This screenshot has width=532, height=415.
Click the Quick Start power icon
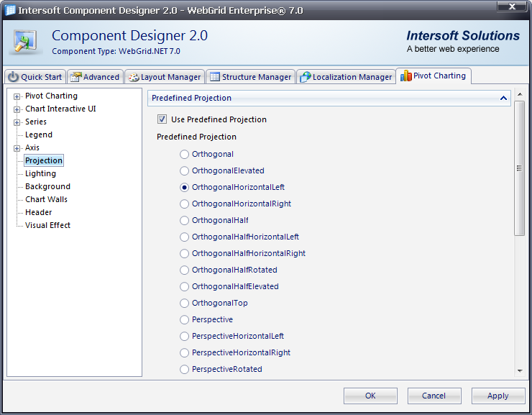pos(14,77)
